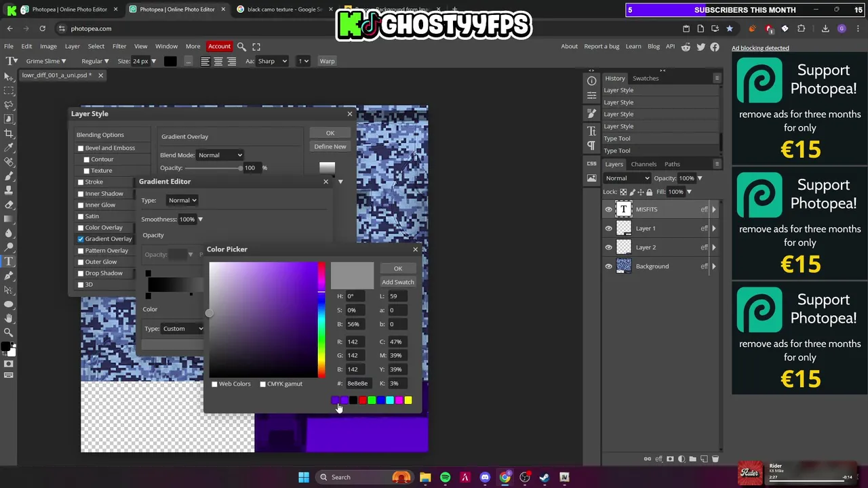Open the Twitter icon link
The height and width of the screenshot is (488, 868).
click(x=701, y=46)
